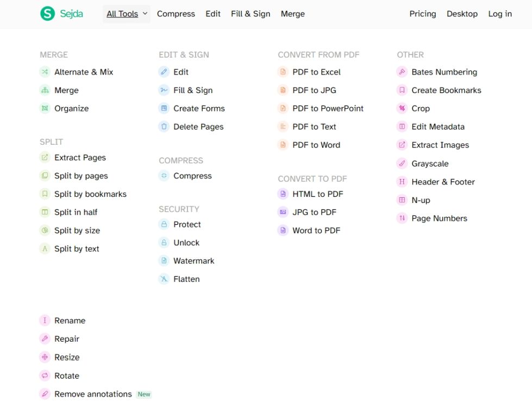Click the Create Forms icon

pos(164,108)
